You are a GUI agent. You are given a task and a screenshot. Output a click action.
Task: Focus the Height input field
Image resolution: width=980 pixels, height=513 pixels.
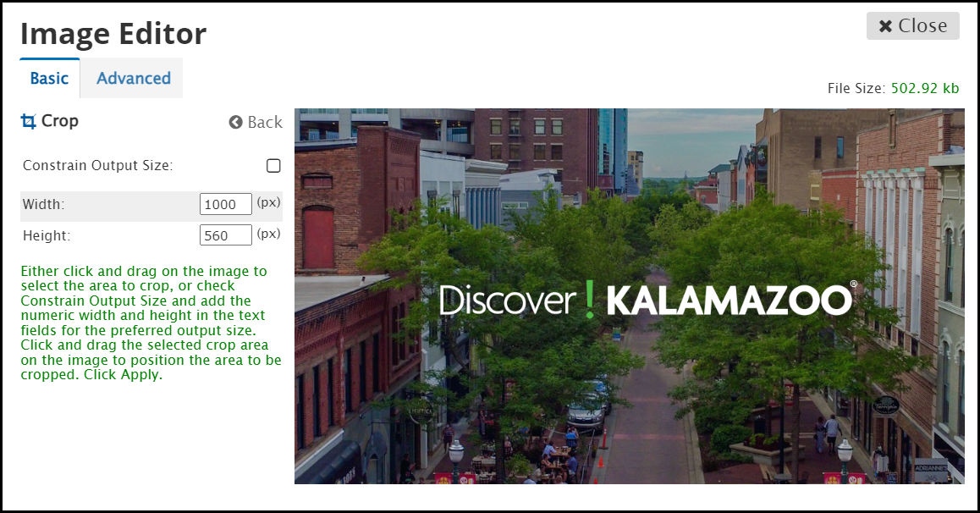(x=225, y=235)
